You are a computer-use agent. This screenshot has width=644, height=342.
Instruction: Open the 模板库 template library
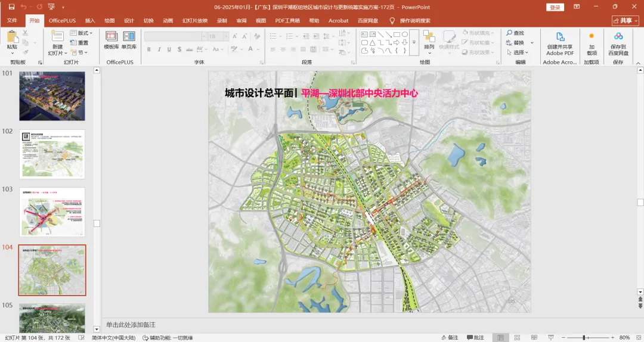112,40
